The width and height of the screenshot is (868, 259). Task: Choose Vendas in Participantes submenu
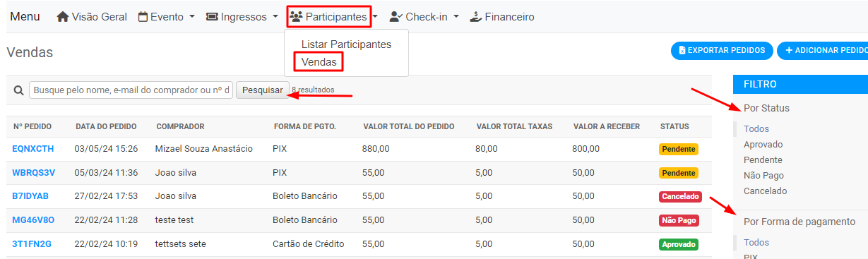click(x=319, y=62)
